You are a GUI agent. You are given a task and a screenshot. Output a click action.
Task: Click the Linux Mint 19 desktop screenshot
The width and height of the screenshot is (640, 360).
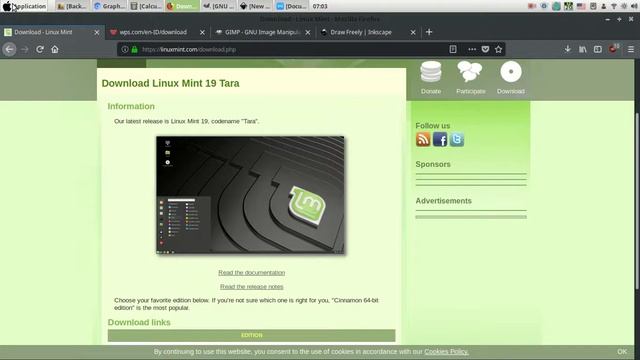point(250,195)
